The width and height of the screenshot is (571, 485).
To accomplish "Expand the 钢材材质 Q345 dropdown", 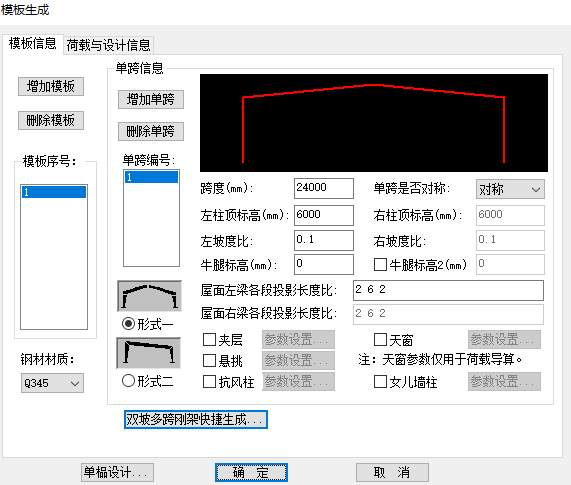I will (52, 383).
